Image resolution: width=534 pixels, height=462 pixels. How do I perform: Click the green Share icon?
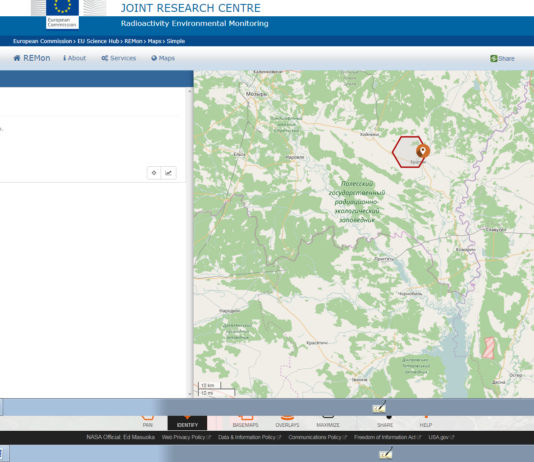pos(493,59)
